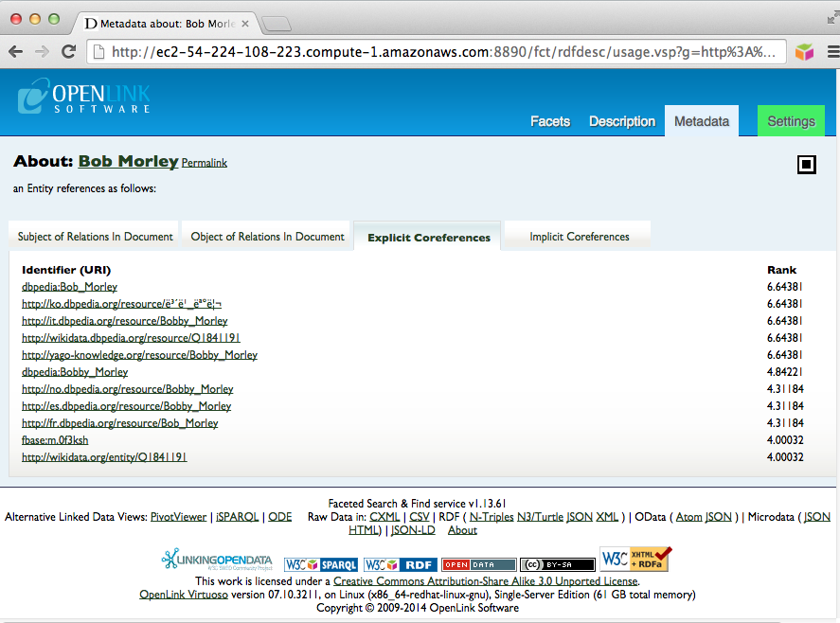This screenshot has height=623, width=840.
Task: Click the OpenLink Software logo
Action: (83, 98)
